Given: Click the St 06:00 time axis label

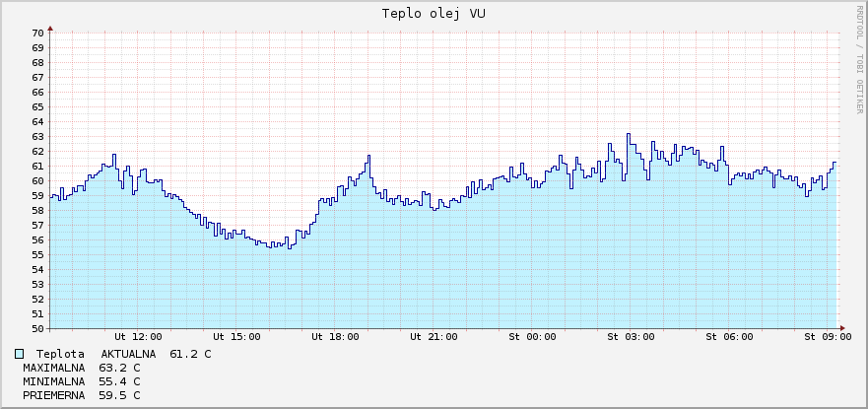Looking at the screenshot, I should tap(729, 337).
